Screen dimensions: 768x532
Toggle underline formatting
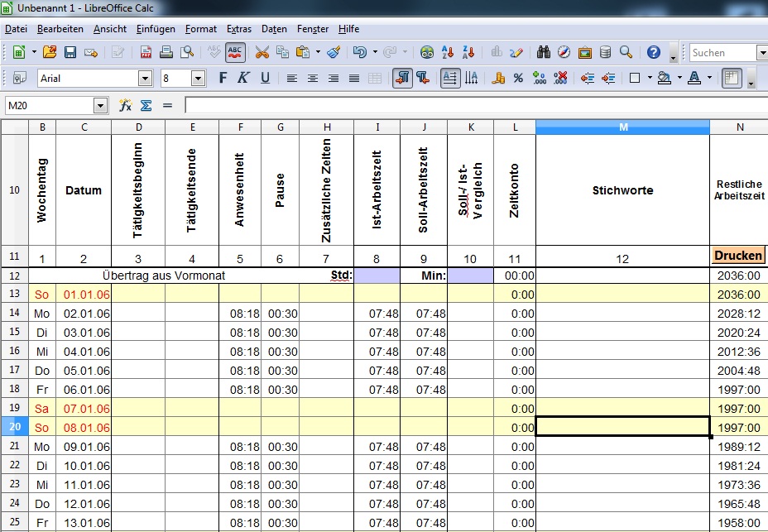point(265,78)
